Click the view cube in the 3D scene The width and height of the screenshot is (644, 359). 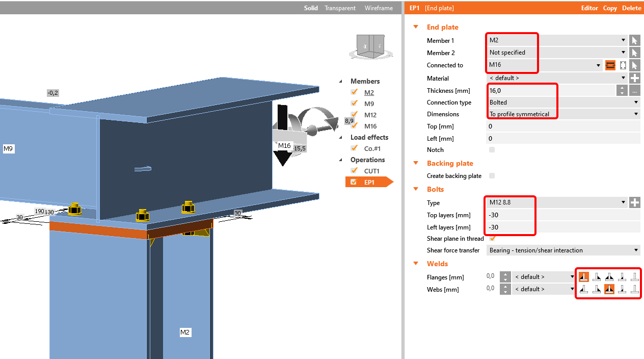point(370,46)
